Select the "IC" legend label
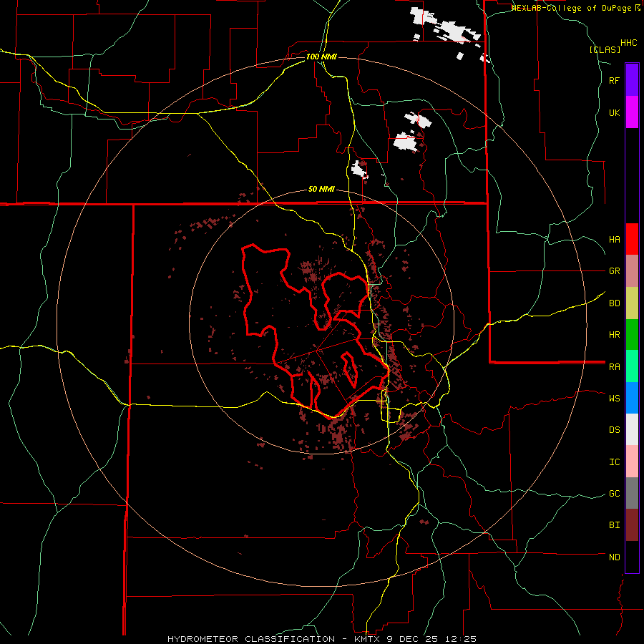Image resolution: width=644 pixels, height=644 pixels. coord(614,462)
